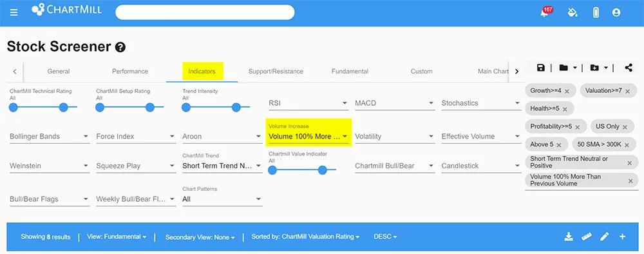Click the pencil edit icon

604,237
